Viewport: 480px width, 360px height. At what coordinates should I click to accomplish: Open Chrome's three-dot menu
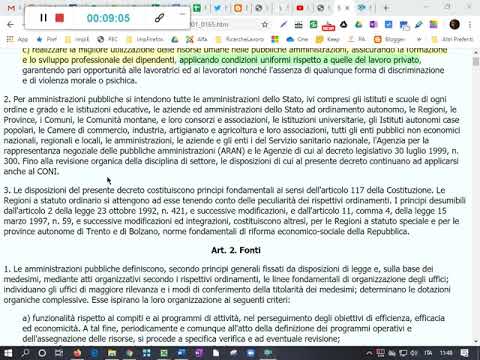[x=470, y=24]
